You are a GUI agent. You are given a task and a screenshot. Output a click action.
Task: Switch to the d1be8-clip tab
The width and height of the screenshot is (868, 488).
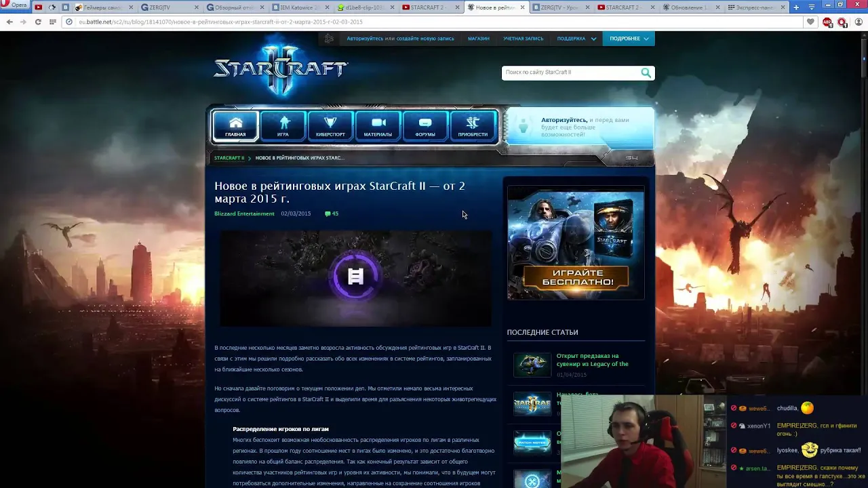(365, 7)
